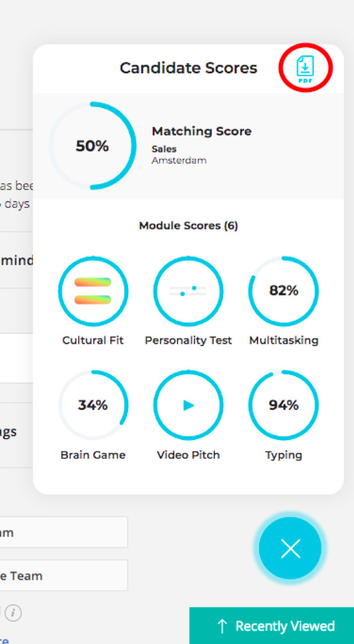This screenshot has width=354, height=644.
Task: Open the Personality Test module icon
Action: click(188, 291)
